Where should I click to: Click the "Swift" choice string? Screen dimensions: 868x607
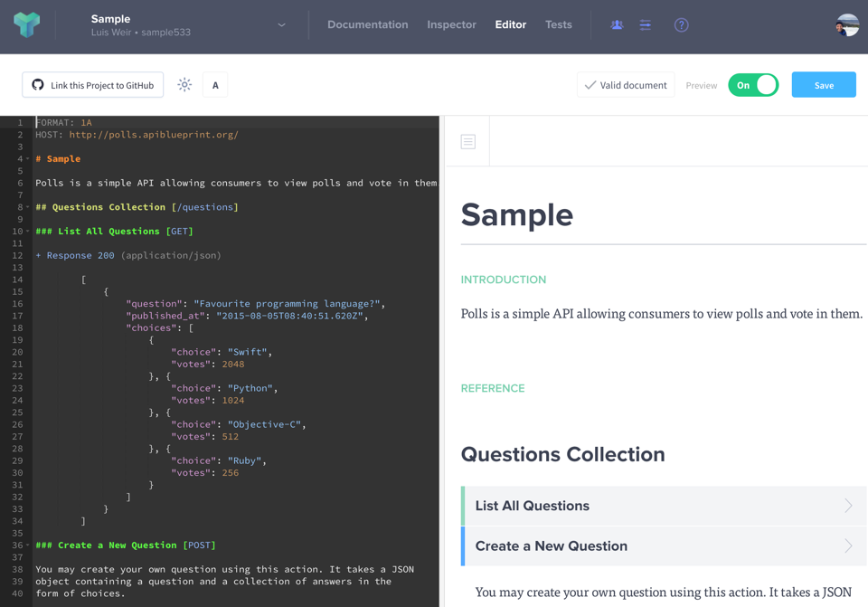[x=248, y=352]
